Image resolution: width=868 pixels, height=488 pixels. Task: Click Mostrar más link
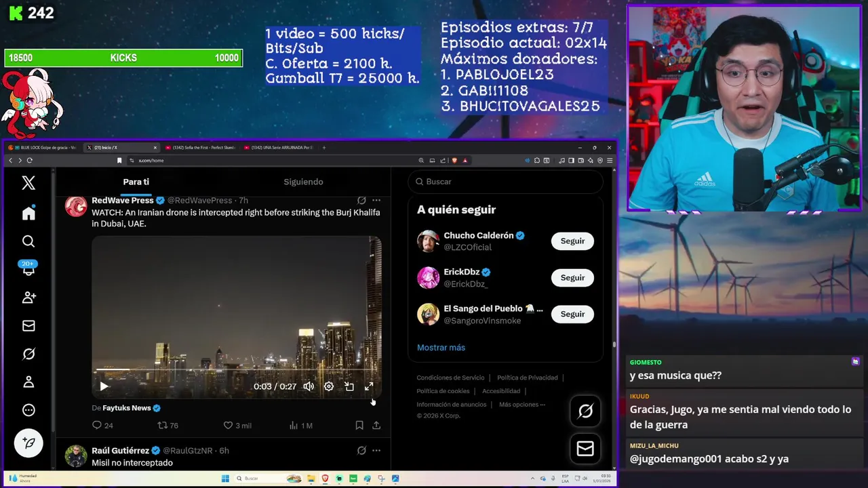pyautogui.click(x=441, y=348)
